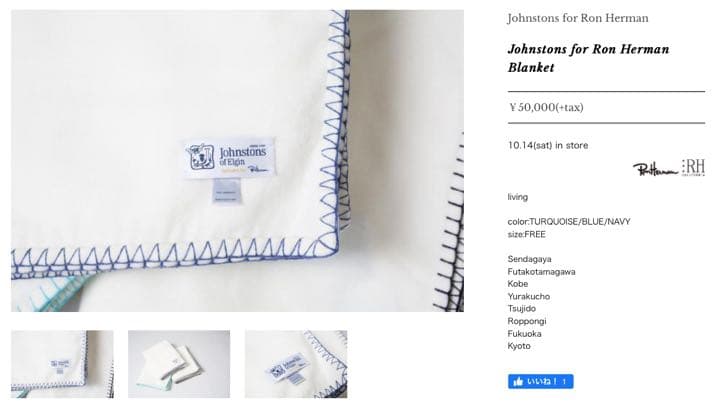Image resolution: width=720 pixels, height=406 pixels.
Task: Click the Johnstons for Ron Herman Blanket title
Action: (588, 58)
